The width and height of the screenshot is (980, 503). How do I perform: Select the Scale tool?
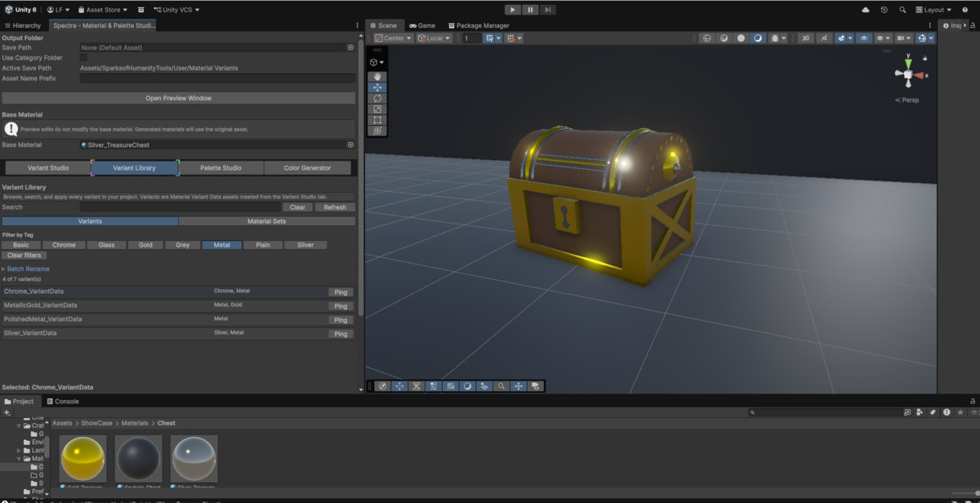point(377,109)
